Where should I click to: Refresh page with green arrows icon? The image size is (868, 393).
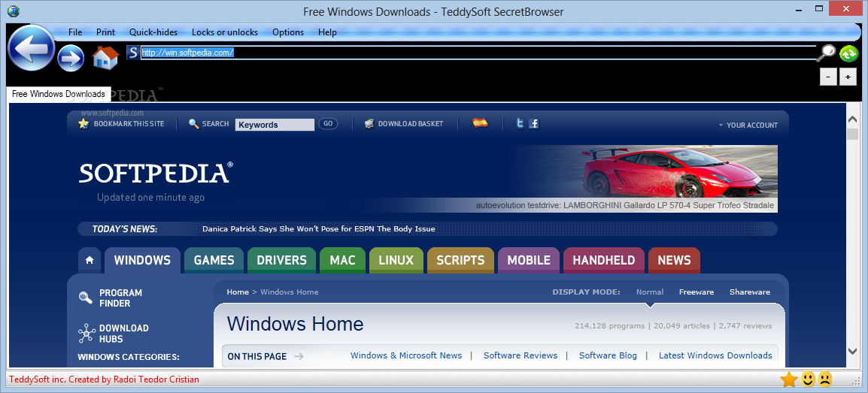[x=848, y=53]
